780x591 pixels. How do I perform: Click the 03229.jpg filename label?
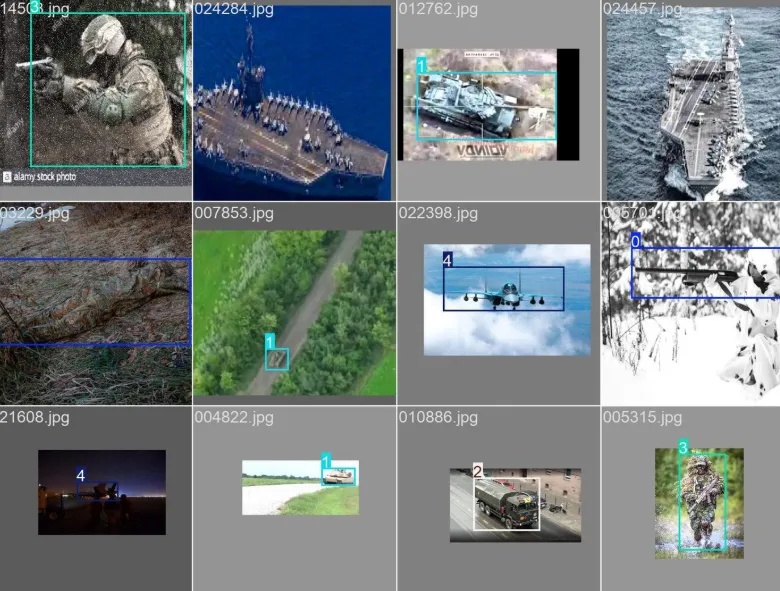click(x=34, y=213)
